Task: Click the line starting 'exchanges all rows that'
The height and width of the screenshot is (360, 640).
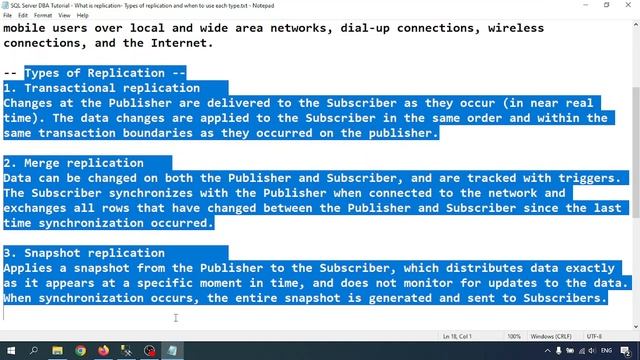Action: click(312, 208)
